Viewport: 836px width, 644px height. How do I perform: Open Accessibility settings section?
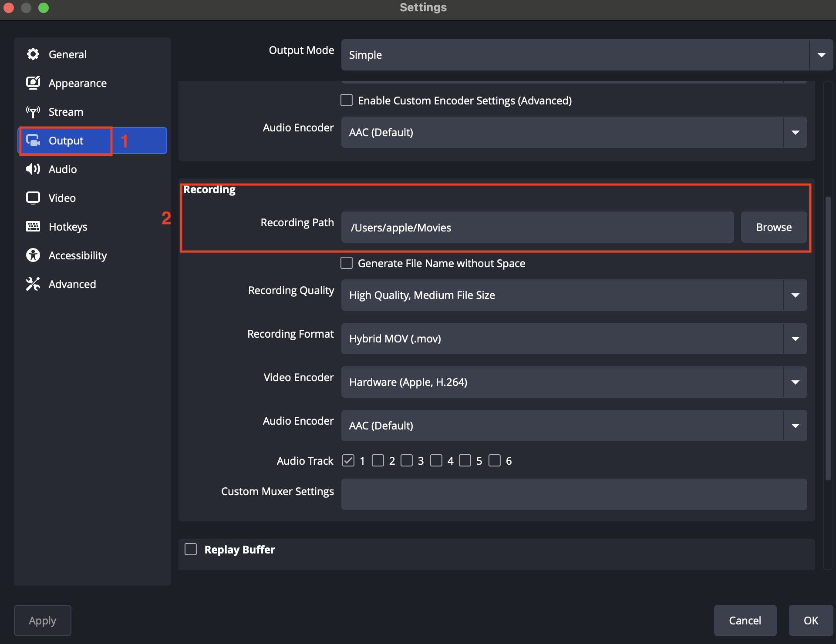[92, 255]
